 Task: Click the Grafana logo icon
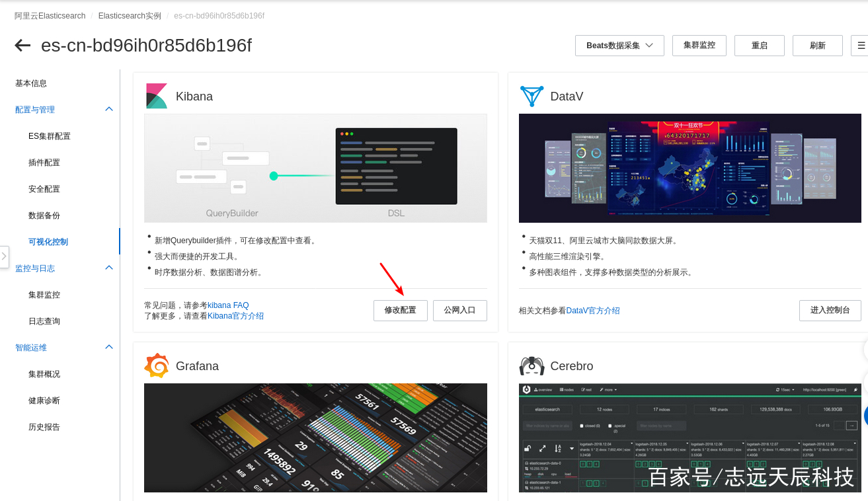tap(157, 366)
